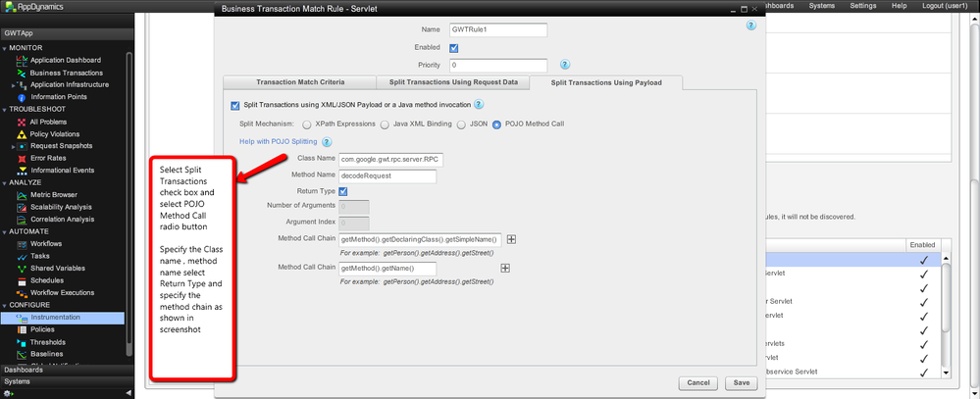The image size is (980, 399).
Task: Open the Settings top menu
Action: coord(863,6)
